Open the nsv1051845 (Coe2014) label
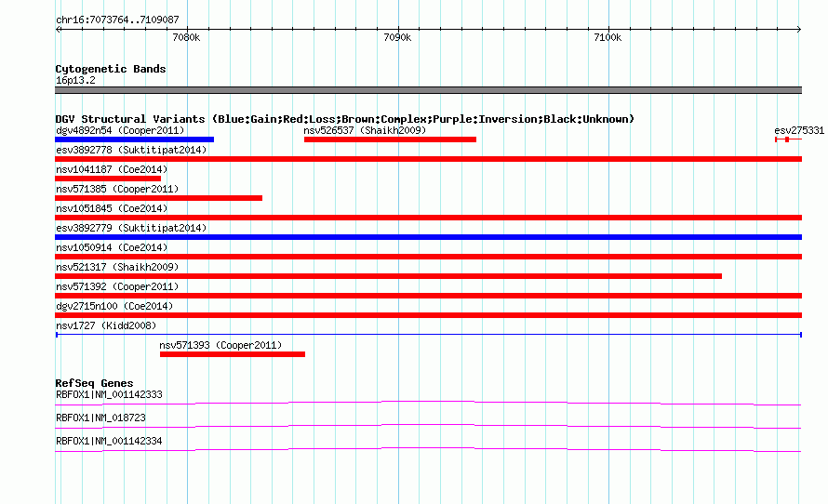The height and width of the screenshot is (504, 828). [112, 208]
